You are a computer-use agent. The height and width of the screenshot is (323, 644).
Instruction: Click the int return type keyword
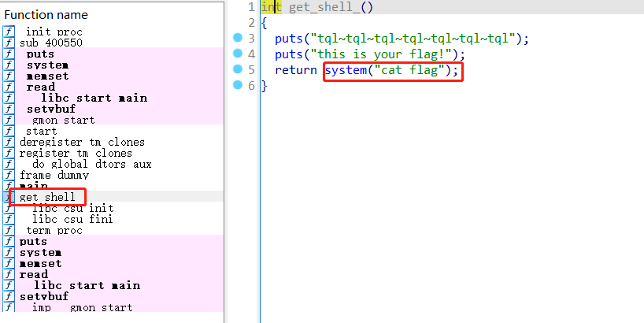271,7
